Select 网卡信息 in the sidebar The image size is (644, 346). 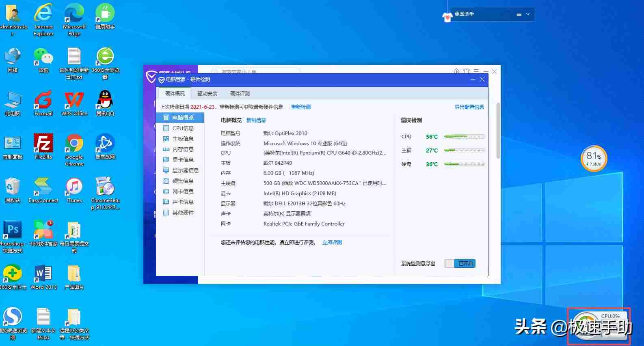pyautogui.click(x=180, y=191)
